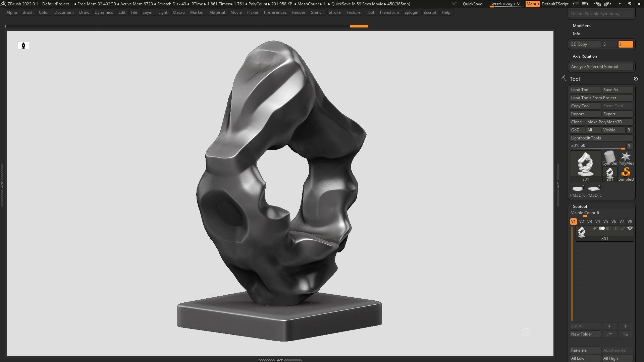Enable the V8 visibility set
The width and height of the screenshot is (644, 362).
(x=630, y=222)
